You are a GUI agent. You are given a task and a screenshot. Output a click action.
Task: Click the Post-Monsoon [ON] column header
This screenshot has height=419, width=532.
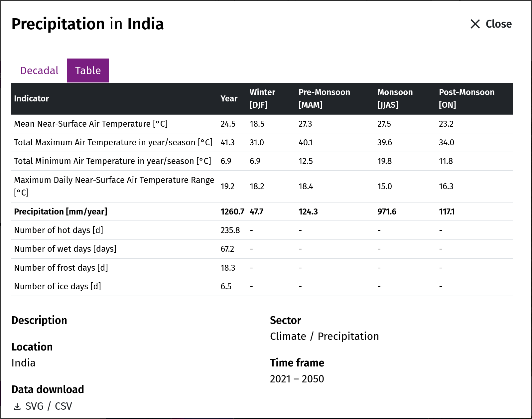click(x=466, y=98)
